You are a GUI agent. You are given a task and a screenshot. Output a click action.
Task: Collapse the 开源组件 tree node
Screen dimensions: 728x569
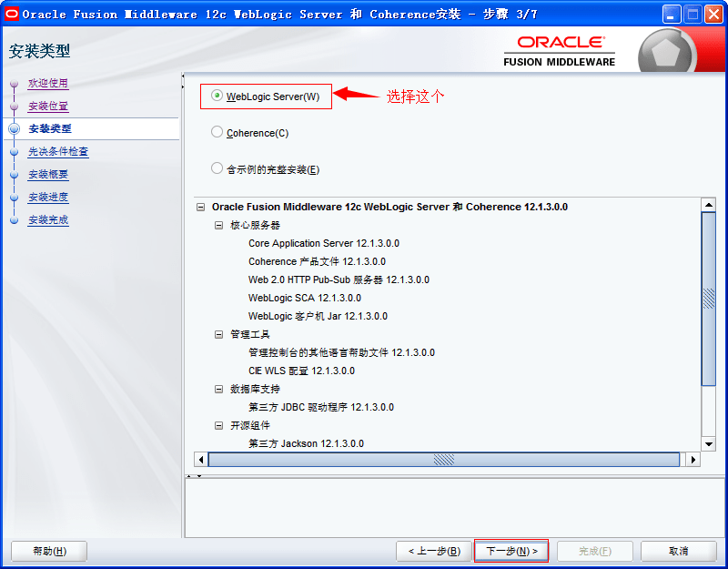click(218, 425)
